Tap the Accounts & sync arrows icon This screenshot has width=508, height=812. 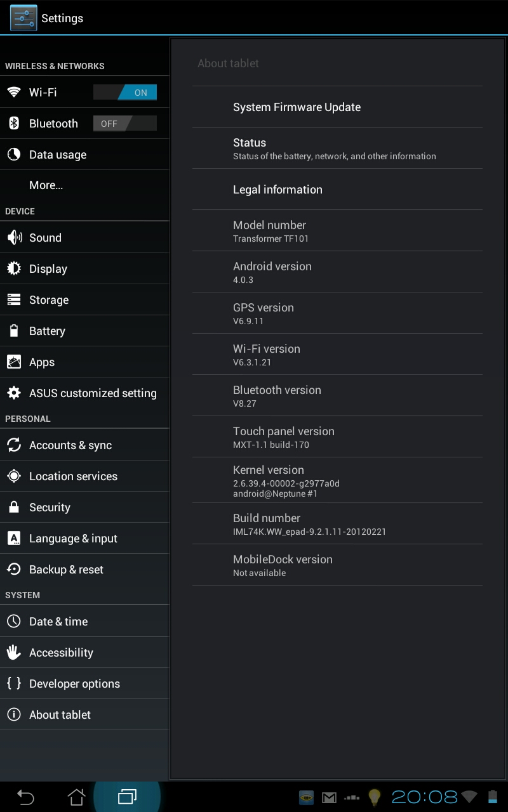14,445
